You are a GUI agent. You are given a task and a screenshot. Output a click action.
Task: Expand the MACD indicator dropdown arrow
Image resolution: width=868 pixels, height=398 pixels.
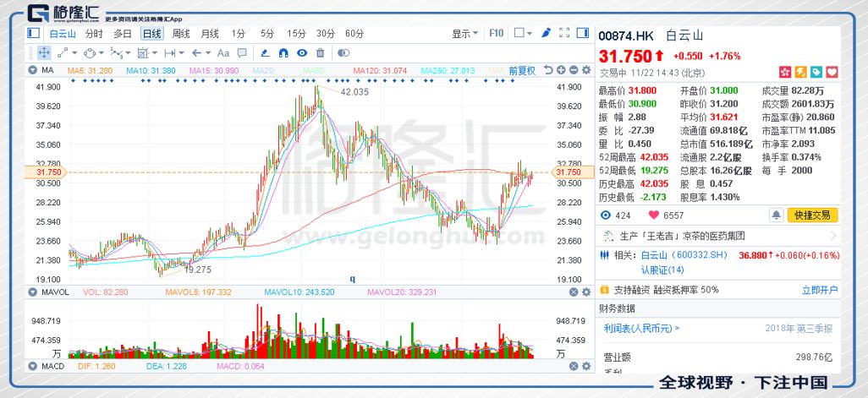click(x=32, y=366)
